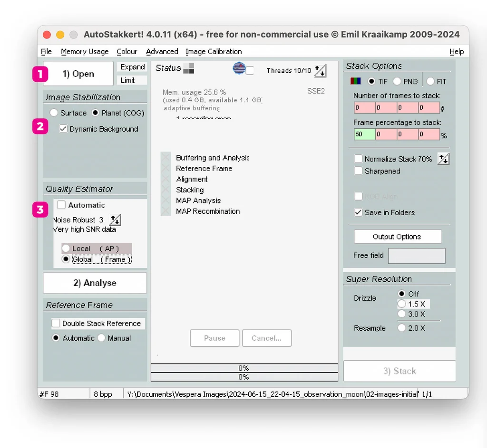Click the MAP Recombination status row
The image size is (487, 448).
point(200,211)
